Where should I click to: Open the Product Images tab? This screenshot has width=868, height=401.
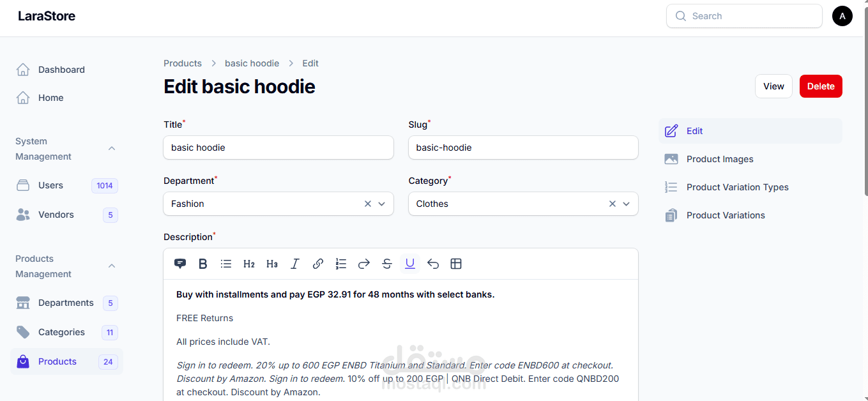(x=720, y=159)
